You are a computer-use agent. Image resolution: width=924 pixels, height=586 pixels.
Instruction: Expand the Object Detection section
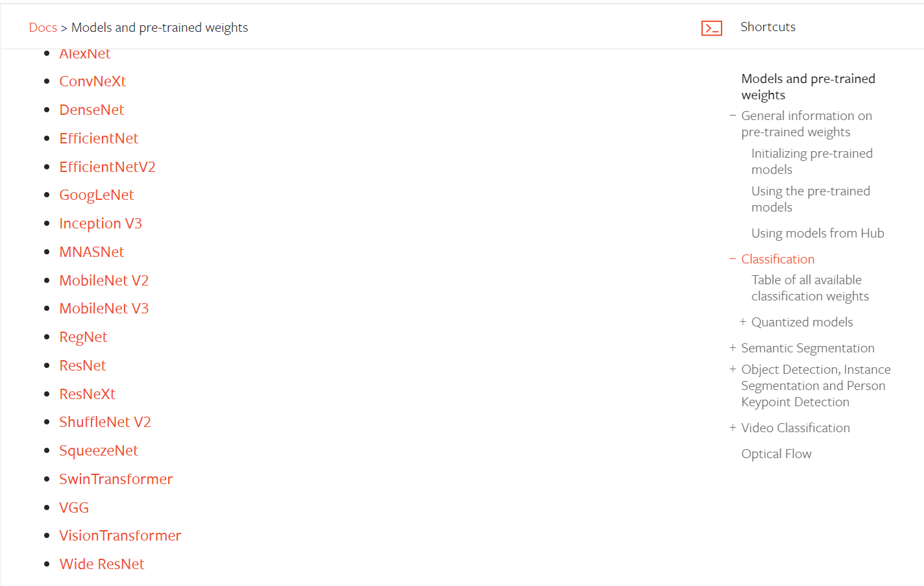(x=733, y=369)
